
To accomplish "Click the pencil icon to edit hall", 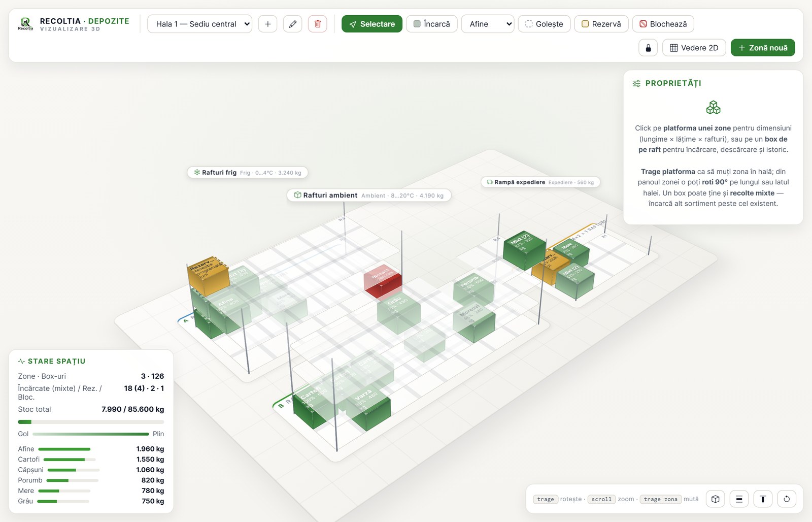I will pos(292,24).
